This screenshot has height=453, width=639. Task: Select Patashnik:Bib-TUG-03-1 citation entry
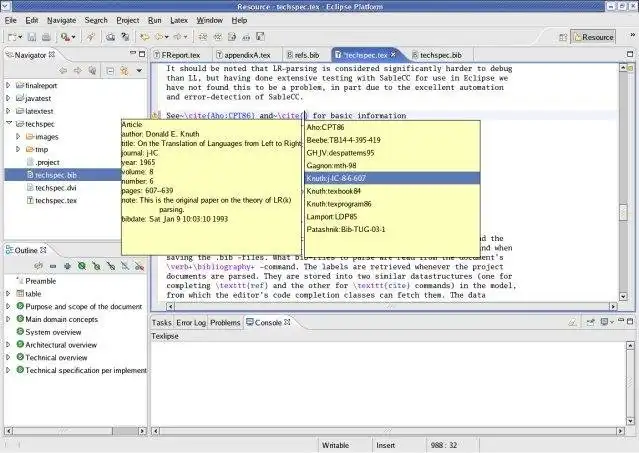coord(392,229)
